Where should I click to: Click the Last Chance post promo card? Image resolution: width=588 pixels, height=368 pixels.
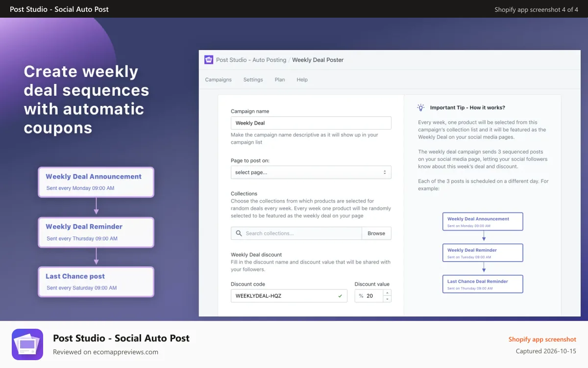click(x=96, y=282)
